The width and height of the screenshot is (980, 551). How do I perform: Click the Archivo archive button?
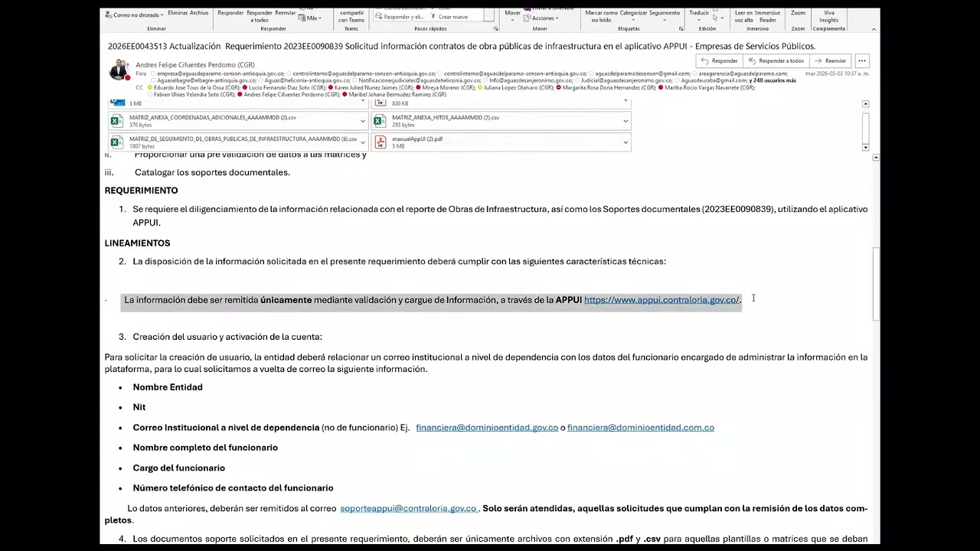[x=199, y=13]
